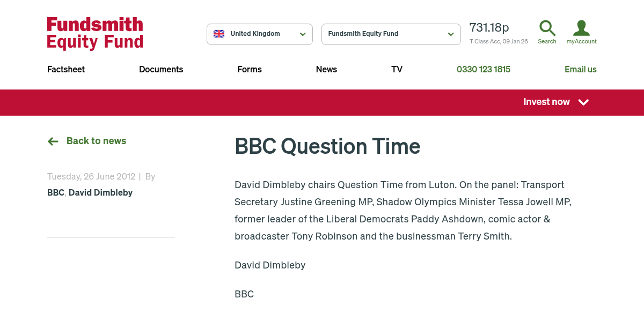Screen dimensions: 644x336
Task: Open the TV menu item
Action: (397, 69)
